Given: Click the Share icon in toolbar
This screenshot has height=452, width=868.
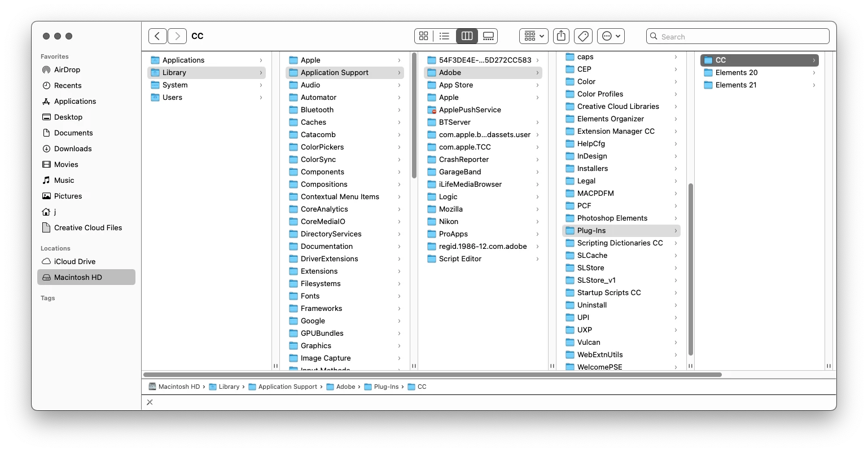Looking at the screenshot, I should (x=561, y=36).
